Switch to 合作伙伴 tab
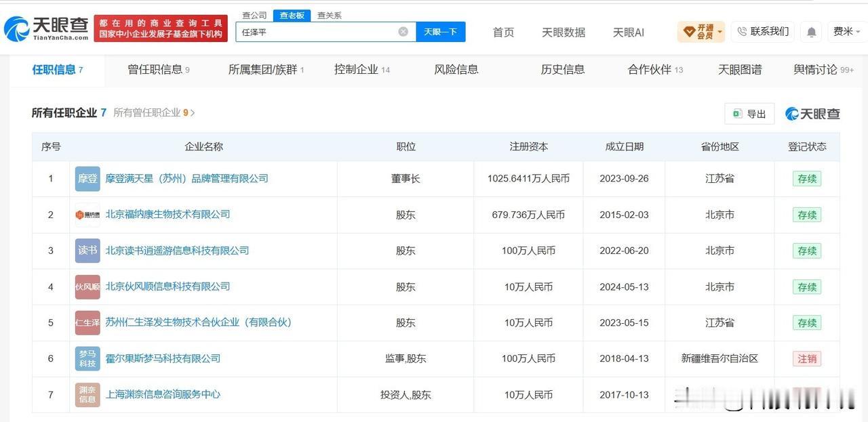The image size is (868, 422). pos(655,69)
